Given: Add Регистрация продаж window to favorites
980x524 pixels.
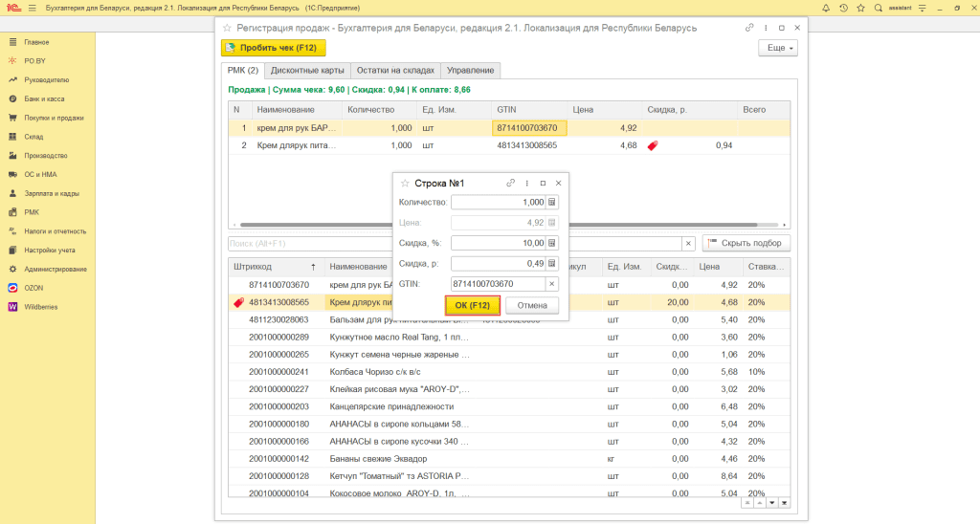Looking at the screenshot, I should 227,28.
